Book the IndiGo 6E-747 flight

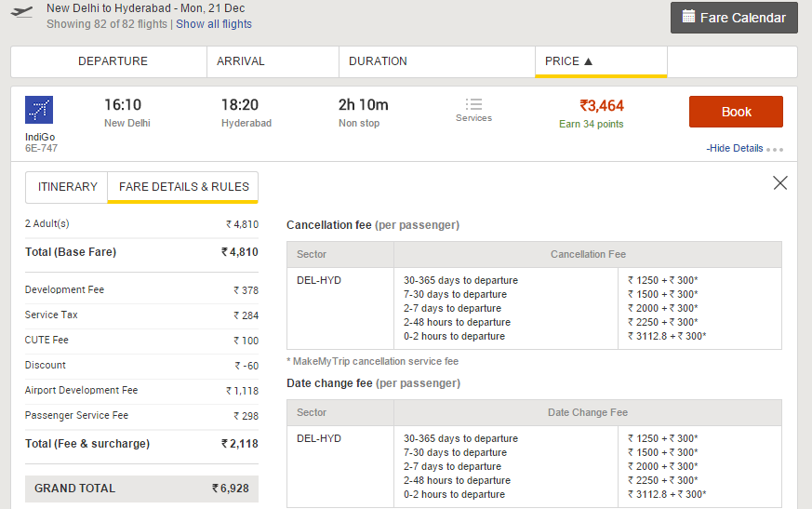tap(736, 112)
